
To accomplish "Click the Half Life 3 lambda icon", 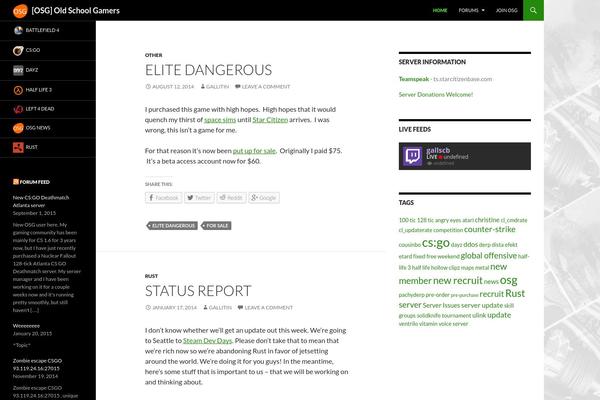I will coord(18,90).
